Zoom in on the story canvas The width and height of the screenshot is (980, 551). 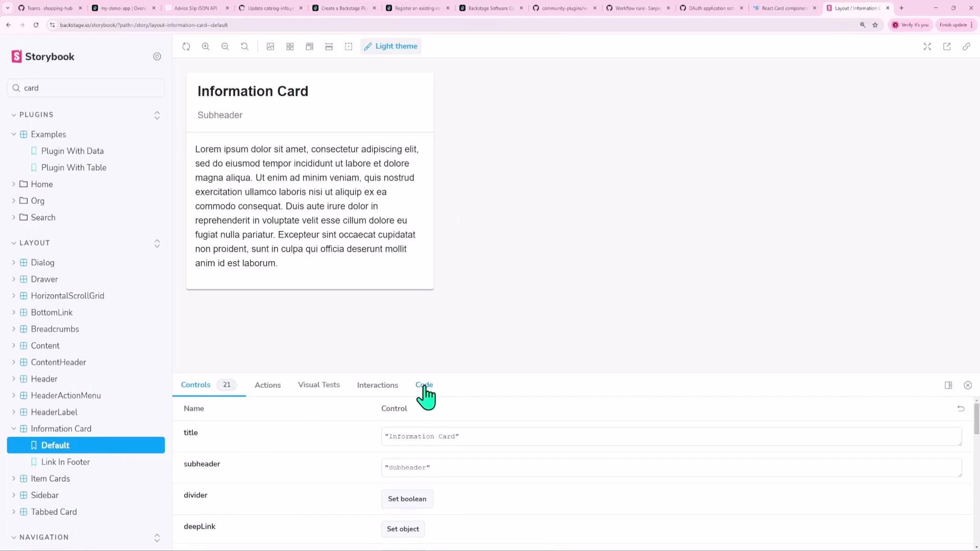point(206,46)
